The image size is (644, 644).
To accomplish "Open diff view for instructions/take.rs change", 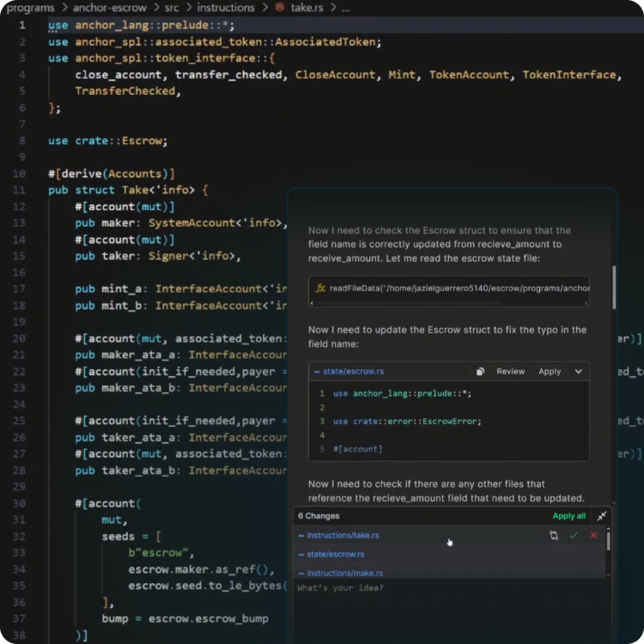I will pyautogui.click(x=554, y=535).
